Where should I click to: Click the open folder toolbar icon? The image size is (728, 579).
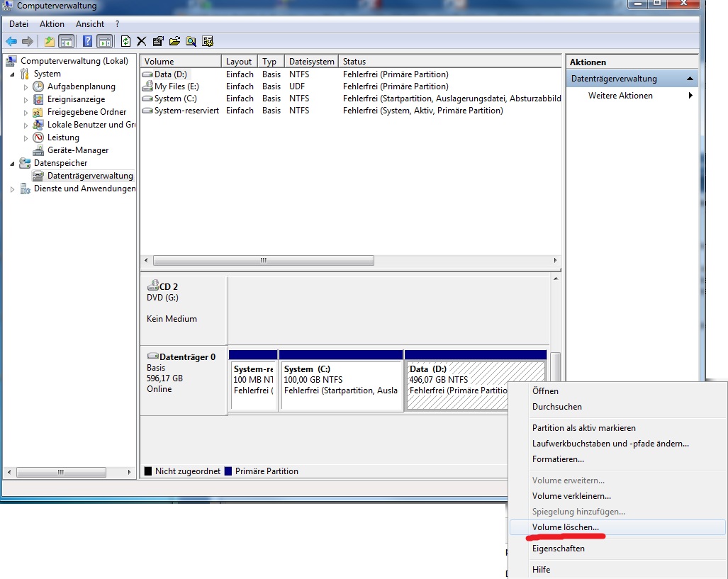pos(174,42)
